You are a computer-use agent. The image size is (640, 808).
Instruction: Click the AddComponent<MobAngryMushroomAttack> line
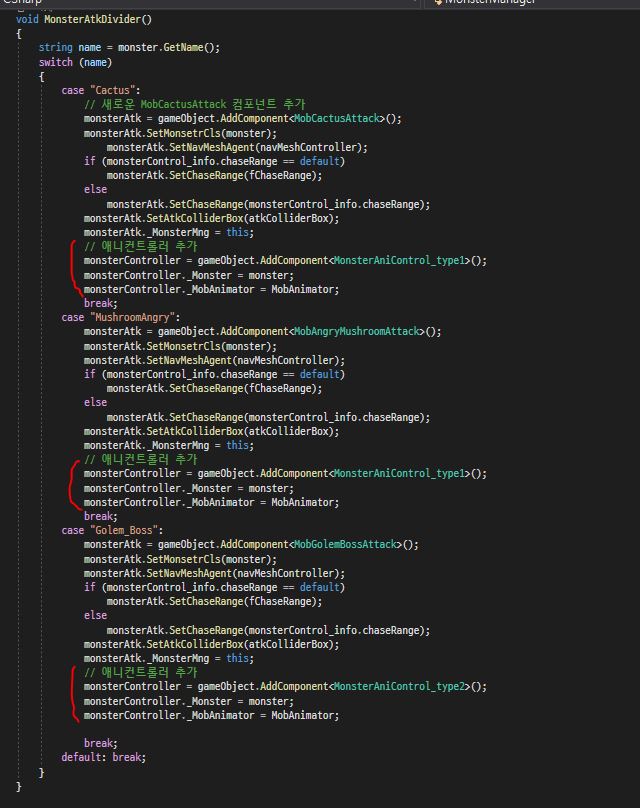click(263, 331)
